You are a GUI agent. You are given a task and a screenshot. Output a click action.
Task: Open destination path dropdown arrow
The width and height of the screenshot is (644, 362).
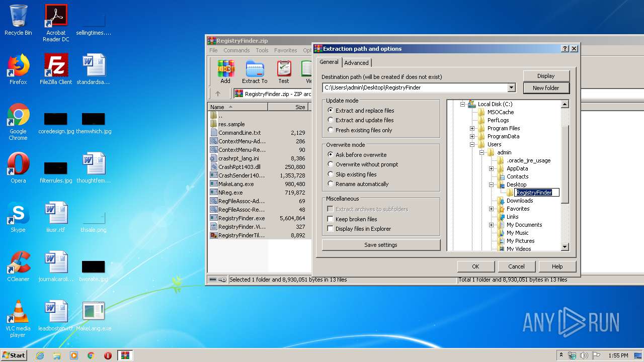point(512,87)
